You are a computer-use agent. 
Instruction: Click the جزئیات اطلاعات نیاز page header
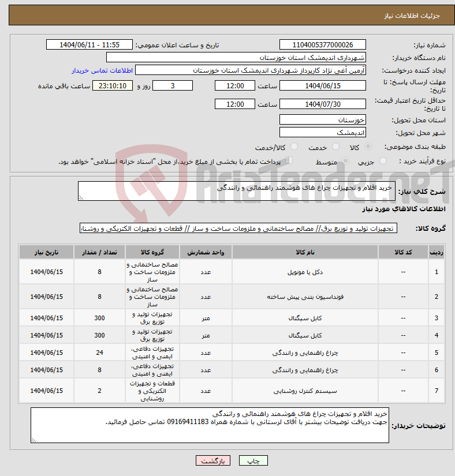pos(412,16)
